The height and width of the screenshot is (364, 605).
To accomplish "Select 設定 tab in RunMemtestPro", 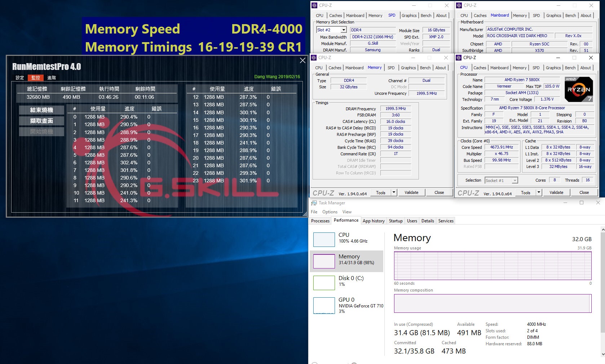I will 20,77.
